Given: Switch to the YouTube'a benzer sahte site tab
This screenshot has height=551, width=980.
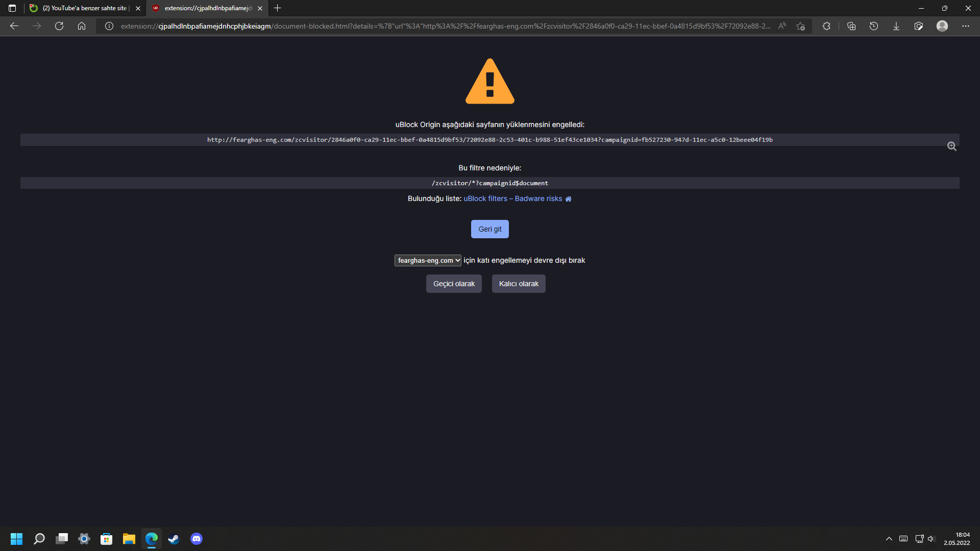Looking at the screenshot, I should click(84, 8).
